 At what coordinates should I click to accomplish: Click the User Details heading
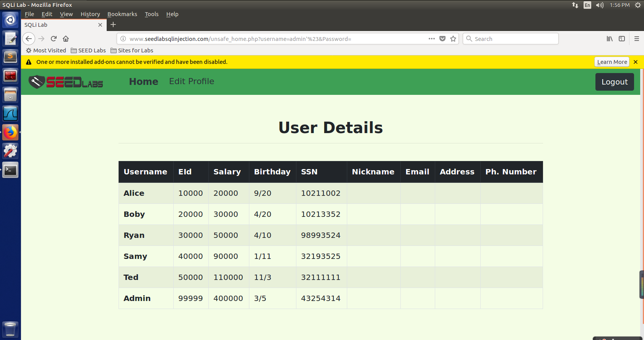point(330,127)
